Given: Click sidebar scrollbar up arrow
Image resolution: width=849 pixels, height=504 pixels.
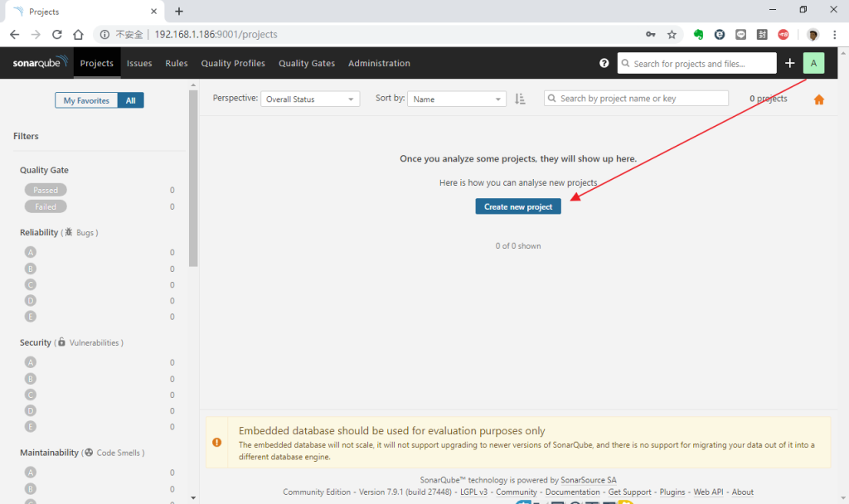Looking at the screenshot, I should 193,85.
